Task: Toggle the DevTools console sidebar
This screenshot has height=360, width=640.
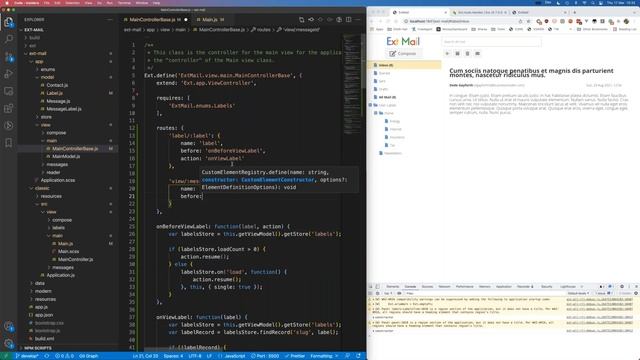Action: 371,293
